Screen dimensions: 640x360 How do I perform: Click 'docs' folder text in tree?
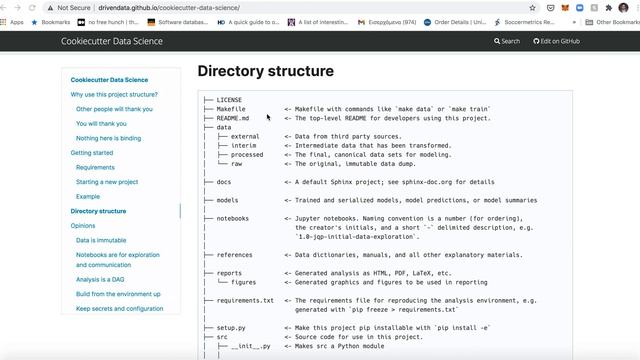[224, 182]
